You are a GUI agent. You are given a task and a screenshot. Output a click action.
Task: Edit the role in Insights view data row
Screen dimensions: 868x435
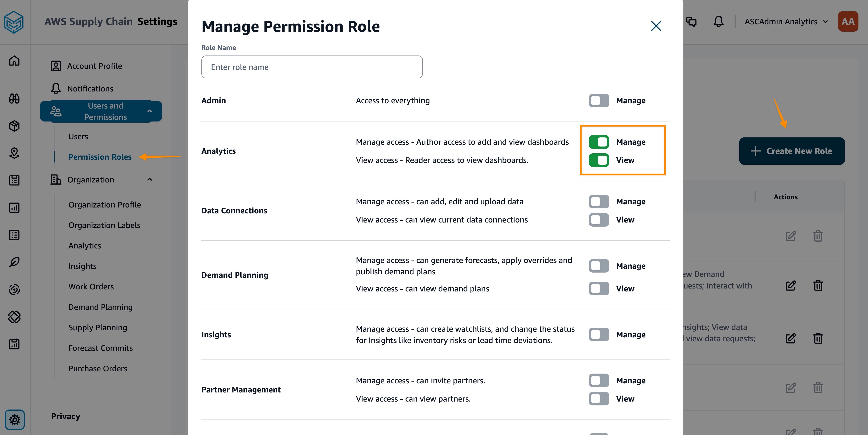click(790, 338)
